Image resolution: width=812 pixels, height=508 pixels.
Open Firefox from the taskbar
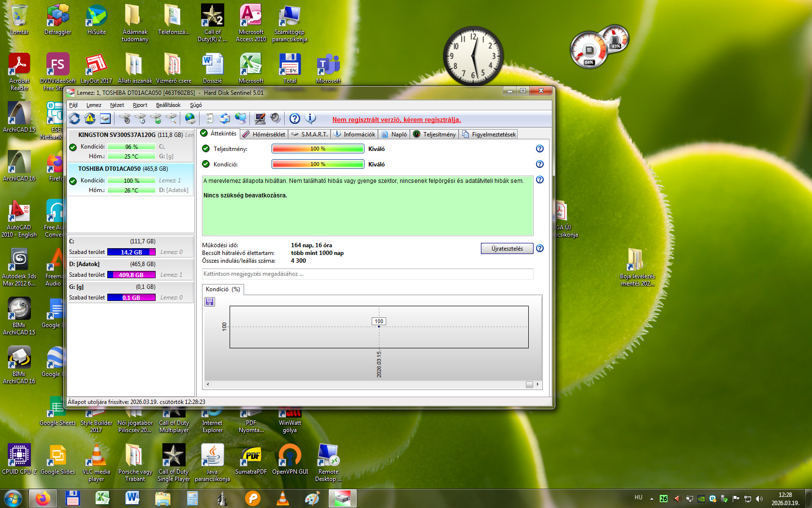coord(43,498)
